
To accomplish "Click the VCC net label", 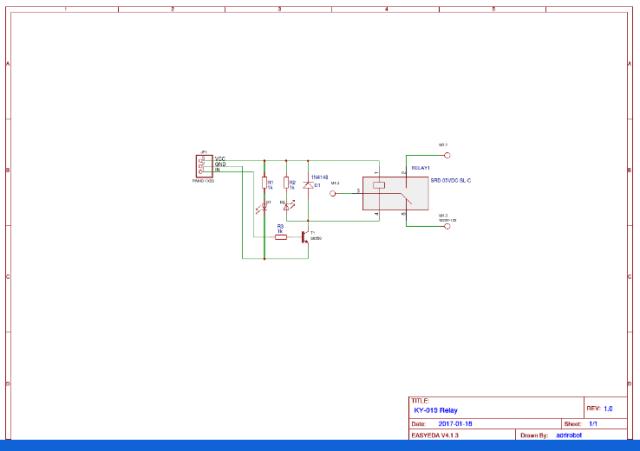I will pyautogui.click(x=220, y=158).
